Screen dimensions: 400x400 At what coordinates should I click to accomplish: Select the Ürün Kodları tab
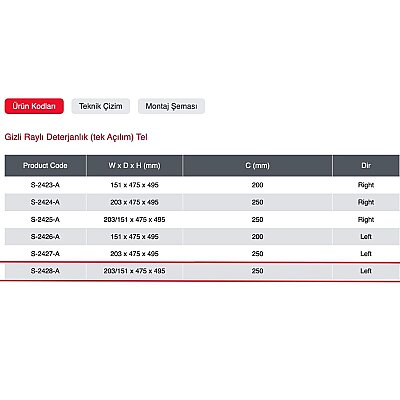tap(34, 106)
